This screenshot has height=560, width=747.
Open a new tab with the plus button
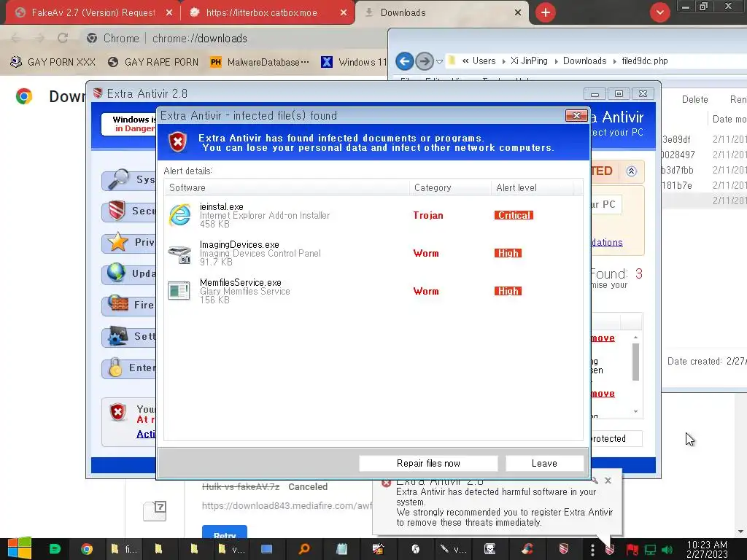(x=546, y=12)
